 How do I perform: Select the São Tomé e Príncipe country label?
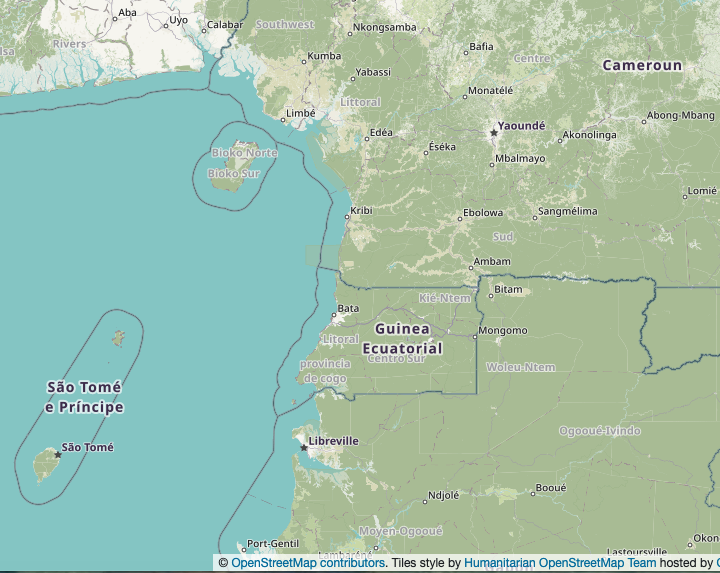84,397
